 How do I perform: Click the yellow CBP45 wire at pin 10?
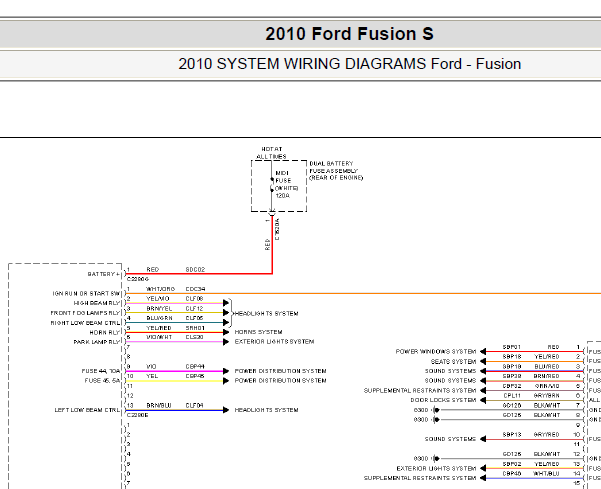click(175, 381)
